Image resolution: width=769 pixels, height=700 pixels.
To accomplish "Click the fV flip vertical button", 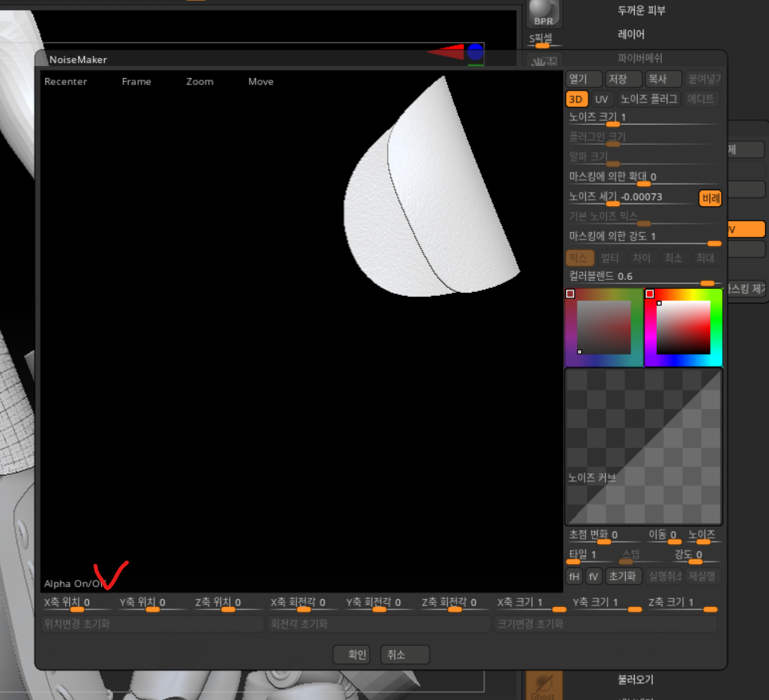I will tap(593, 577).
